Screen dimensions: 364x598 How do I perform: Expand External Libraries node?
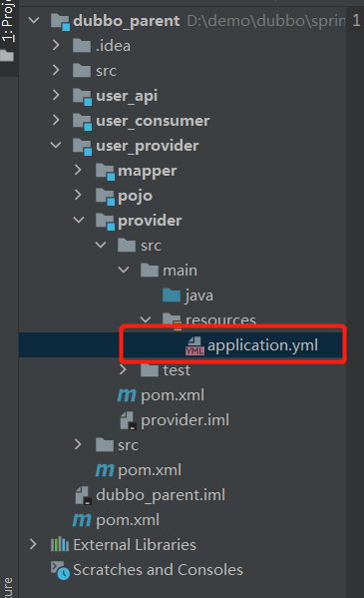pos(33,544)
